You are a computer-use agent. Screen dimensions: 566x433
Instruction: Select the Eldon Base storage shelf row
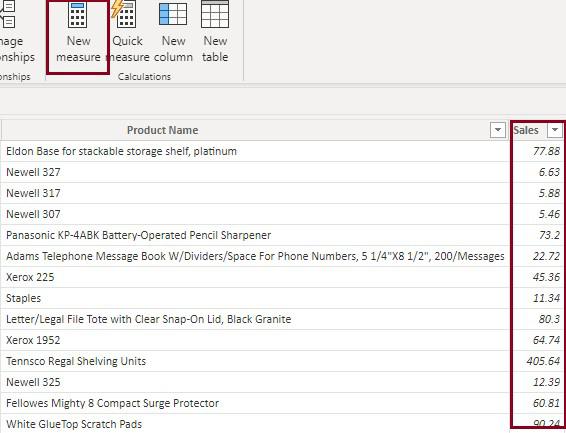pyautogui.click(x=254, y=151)
